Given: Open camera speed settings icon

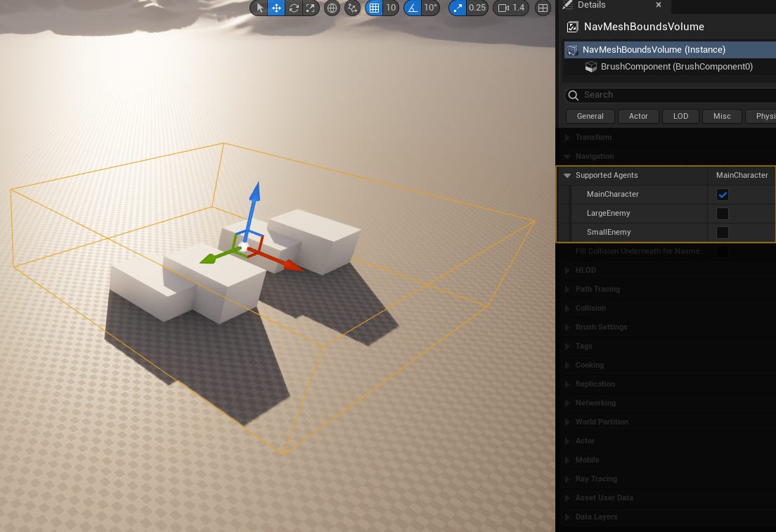Looking at the screenshot, I should (x=503, y=8).
